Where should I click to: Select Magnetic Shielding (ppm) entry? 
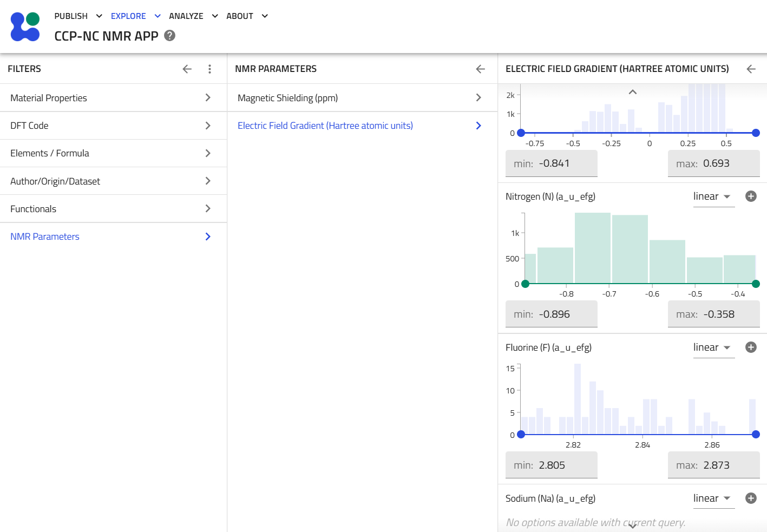tap(362, 98)
